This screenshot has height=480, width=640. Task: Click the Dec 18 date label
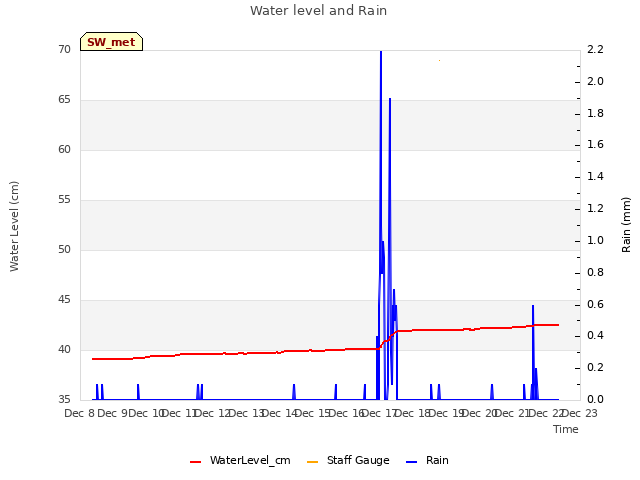(x=414, y=413)
